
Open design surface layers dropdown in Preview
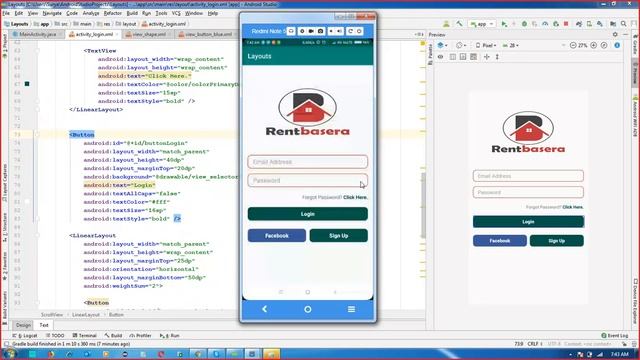coord(442,45)
